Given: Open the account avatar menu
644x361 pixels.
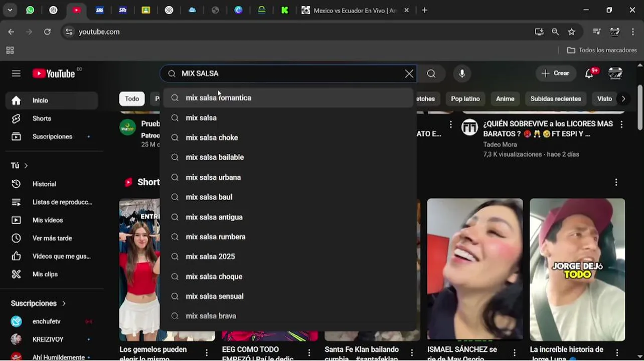Looking at the screenshot, I should coord(615,74).
